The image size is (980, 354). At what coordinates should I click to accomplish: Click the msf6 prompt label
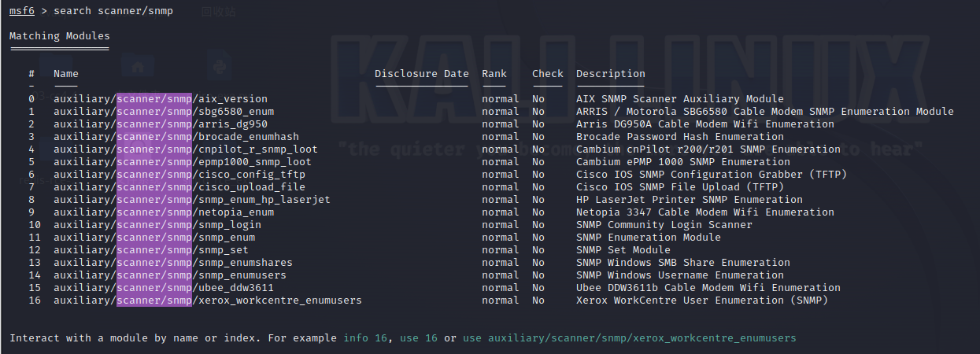coord(21,11)
